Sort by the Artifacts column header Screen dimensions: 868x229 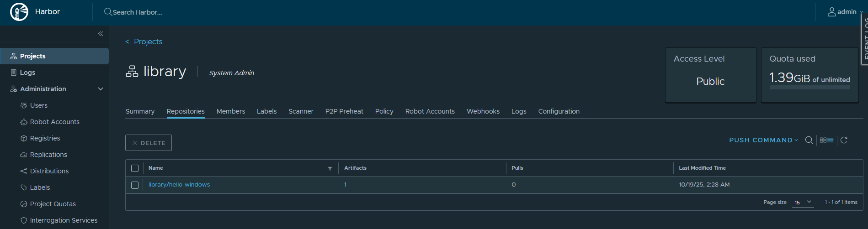pos(355,168)
